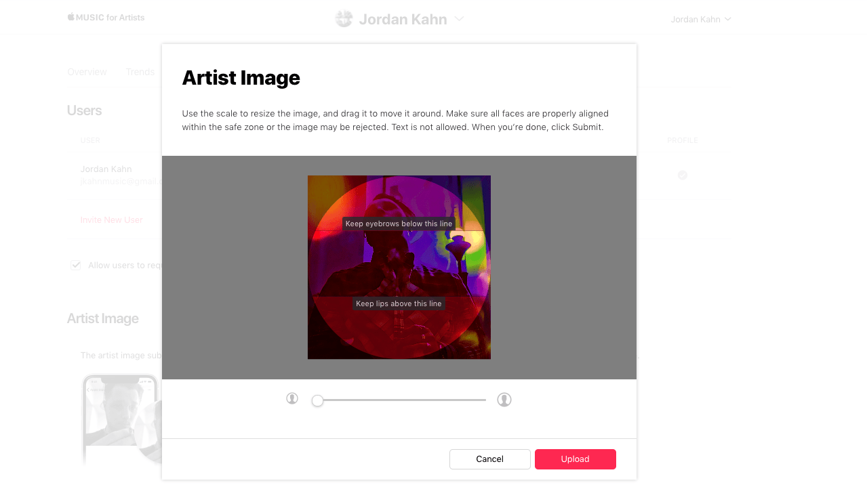The width and height of the screenshot is (867, 504).
Task: Select the phone preview thumbnail of the artist image
Action: click(121, 420)
